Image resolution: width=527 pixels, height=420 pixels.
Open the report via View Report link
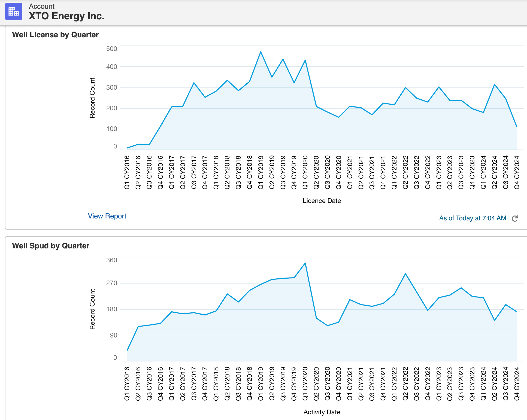[107, 216]
